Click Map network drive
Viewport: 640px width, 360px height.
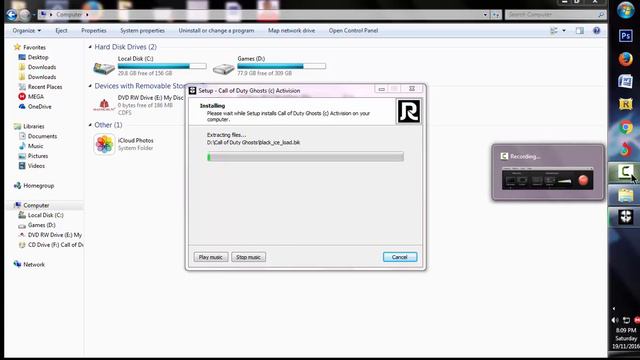pos(291,31)
